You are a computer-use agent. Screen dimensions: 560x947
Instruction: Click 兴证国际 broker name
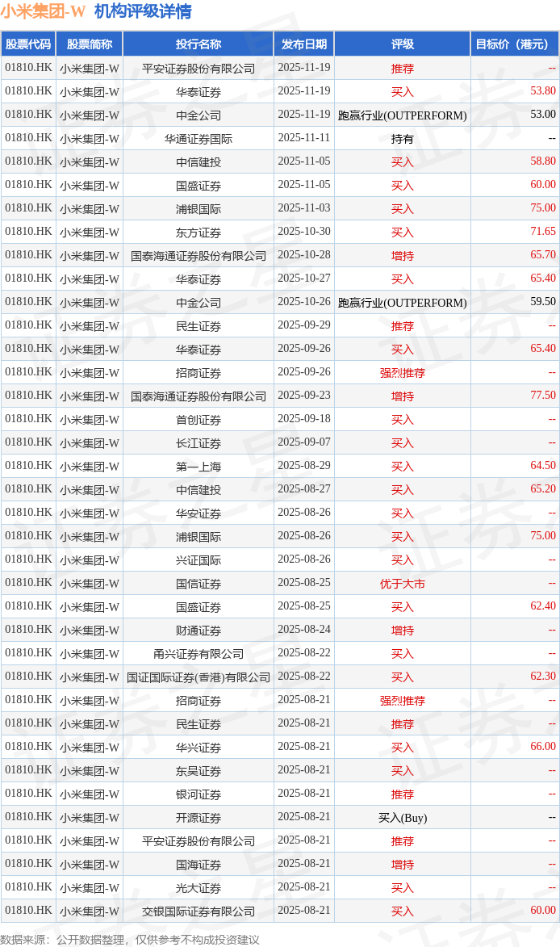coord(198,559)
